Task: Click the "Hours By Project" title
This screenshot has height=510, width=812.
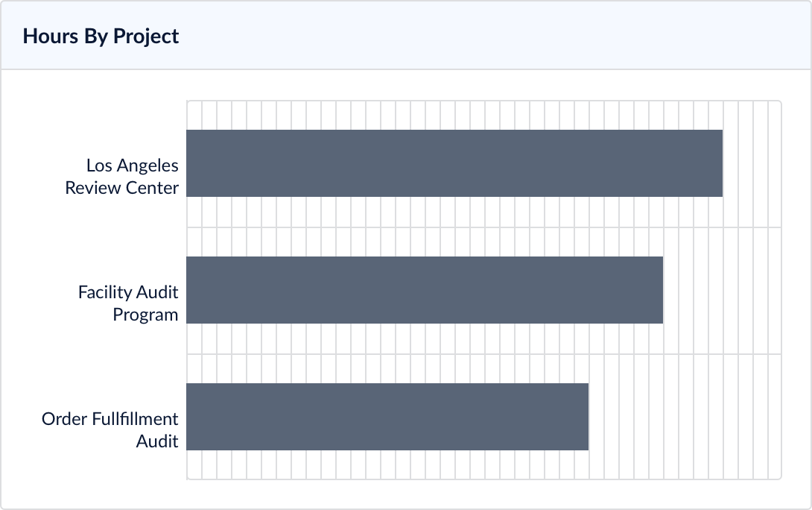Action: 101,36
